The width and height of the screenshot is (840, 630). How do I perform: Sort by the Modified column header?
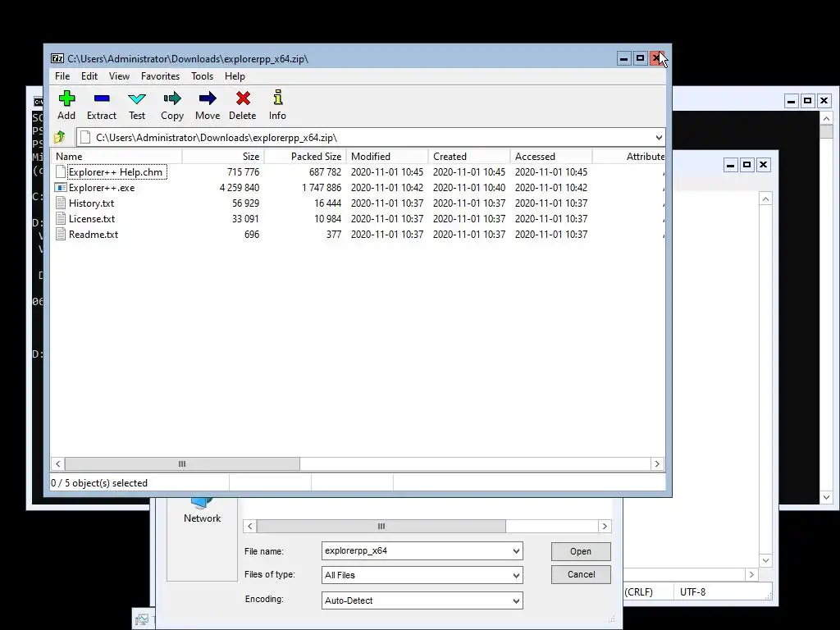point(387,157)
